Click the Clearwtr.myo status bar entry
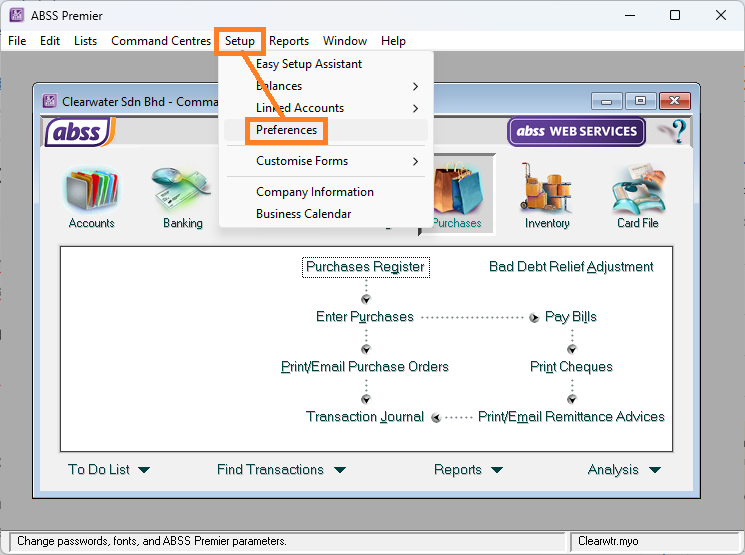 608,541
